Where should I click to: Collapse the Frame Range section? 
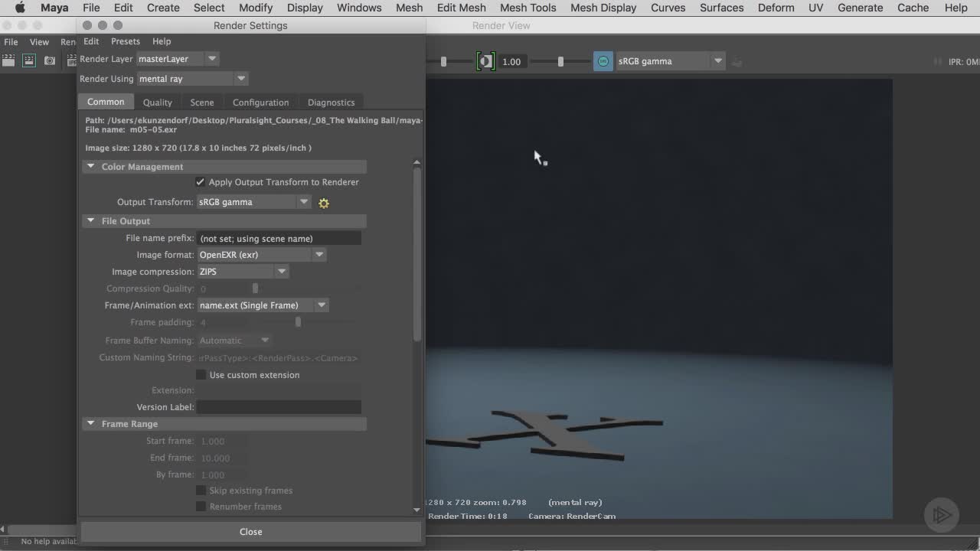91,424
